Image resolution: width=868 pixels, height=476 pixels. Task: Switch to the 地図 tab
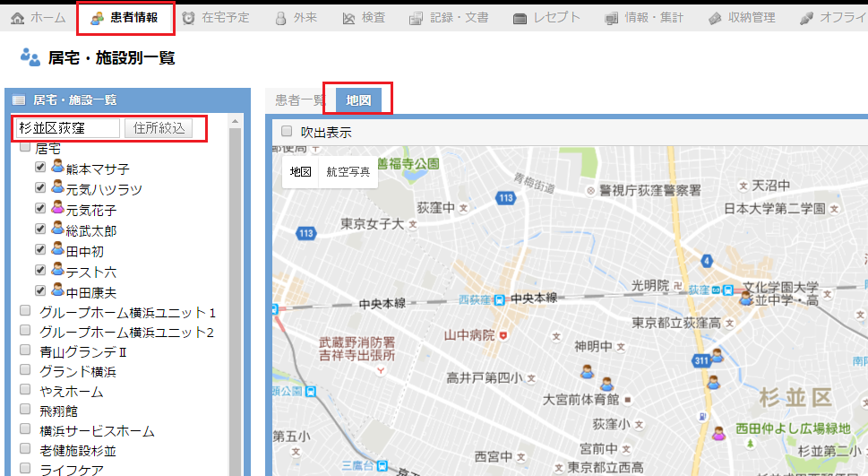point(358,100)
